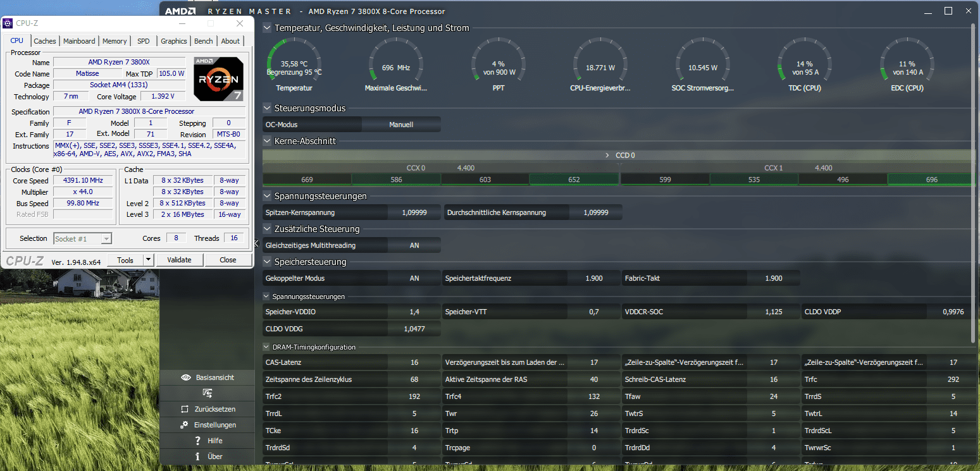The image size is (980, 471).
Task: Click the Tools button in CPU-Z
Action: 125,260
